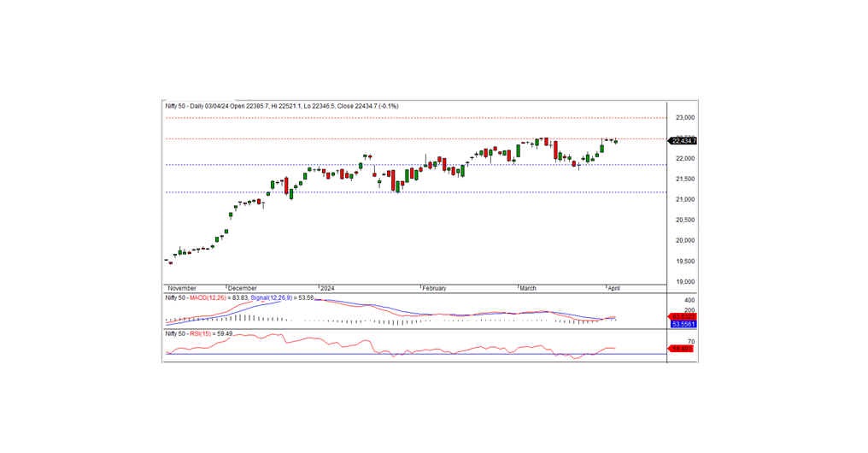The image size is (868, 453).
Task: Click the black 22,434.7 current price tag
Action: [683, 141]
